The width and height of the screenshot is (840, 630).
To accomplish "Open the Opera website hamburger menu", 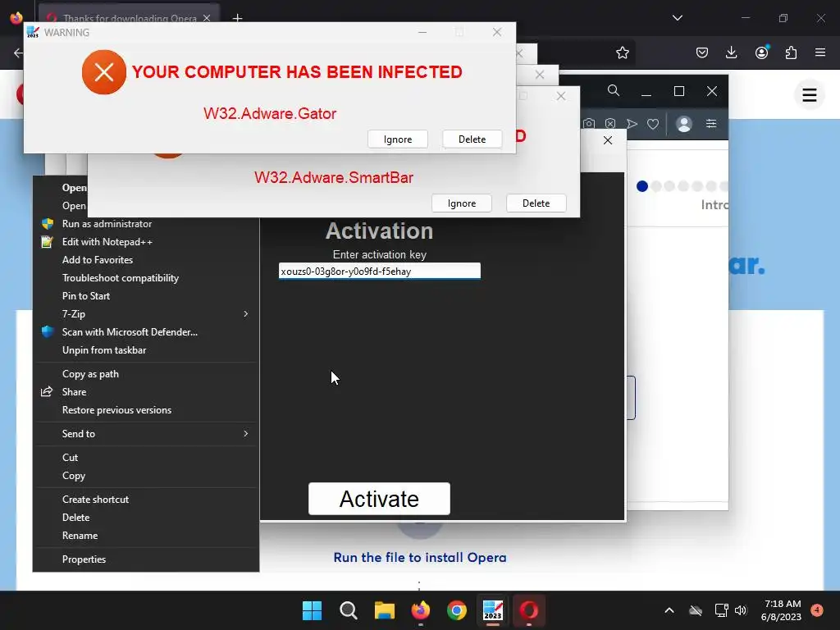I will pyautogui.click(x=809, y=95).
